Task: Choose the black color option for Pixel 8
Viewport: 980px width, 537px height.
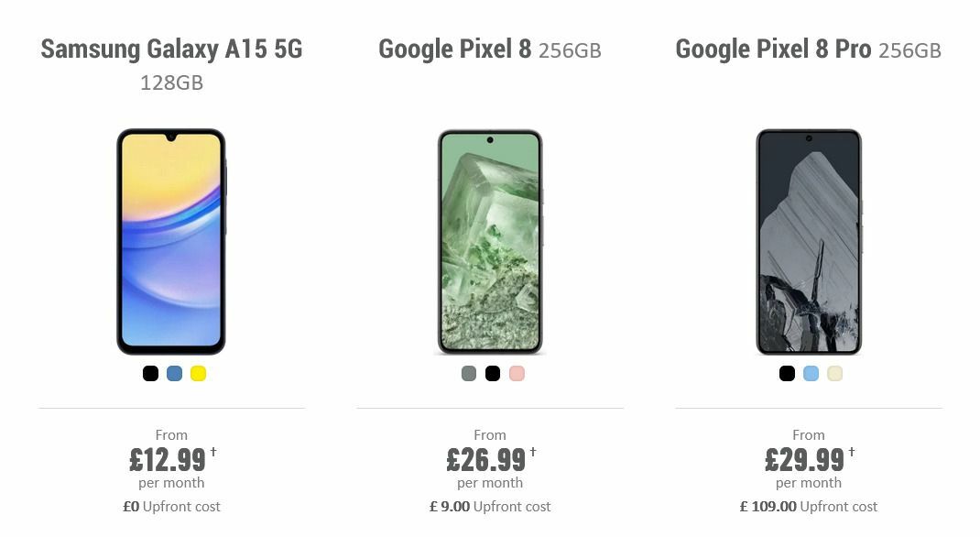Action: 491,374
